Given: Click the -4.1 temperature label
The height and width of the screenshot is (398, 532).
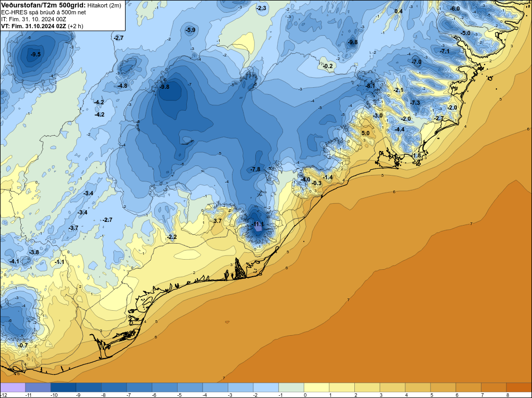Looking at the screenshot, I should click(x=14, y=262).
